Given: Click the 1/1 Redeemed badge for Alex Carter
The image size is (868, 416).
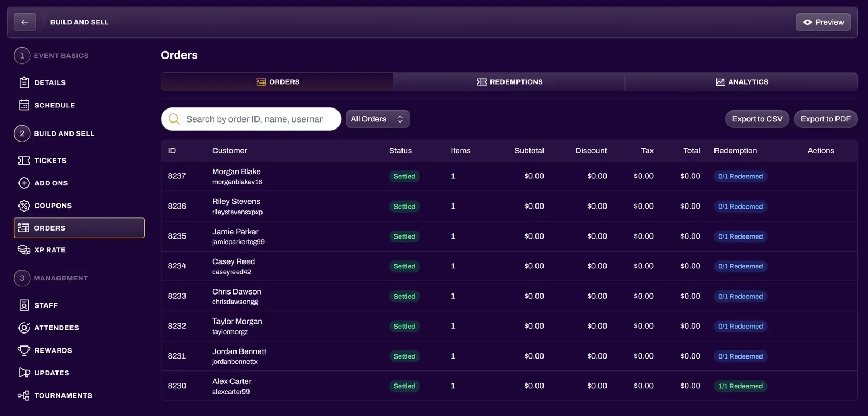Looking at the screenshot, I should 741,386.
